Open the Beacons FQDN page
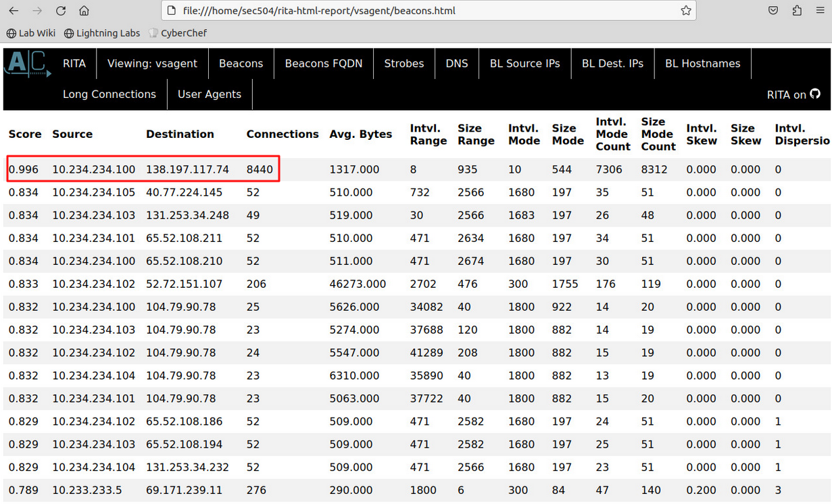The height and width of the screenshot is (504, 832). 324,64
